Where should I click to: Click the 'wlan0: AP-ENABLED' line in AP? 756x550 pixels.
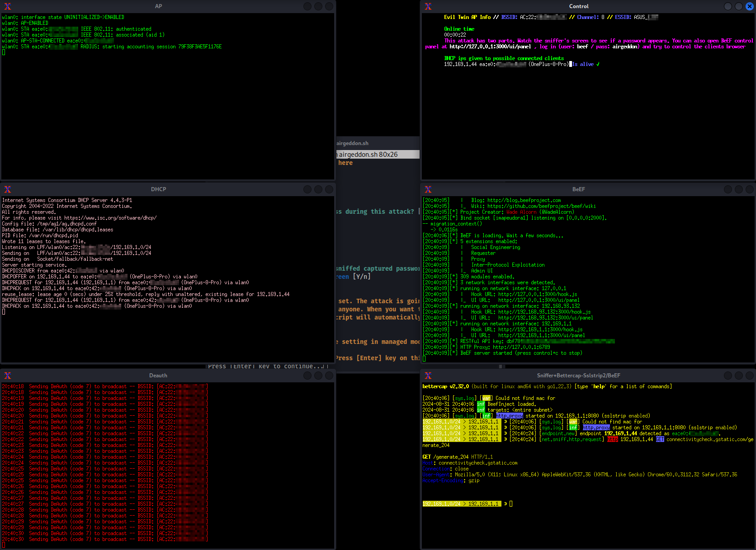(x=25, y=23)
